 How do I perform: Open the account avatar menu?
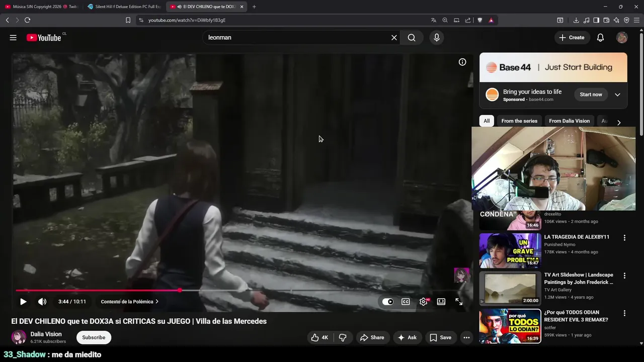622,38
